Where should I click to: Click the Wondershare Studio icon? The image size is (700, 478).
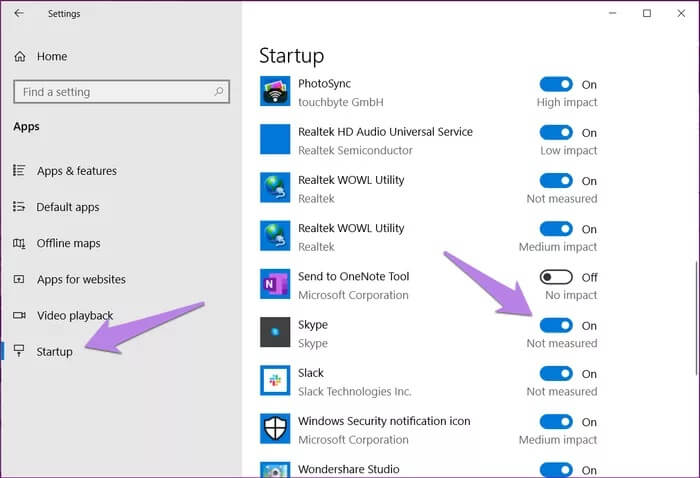tap(275, 470)
